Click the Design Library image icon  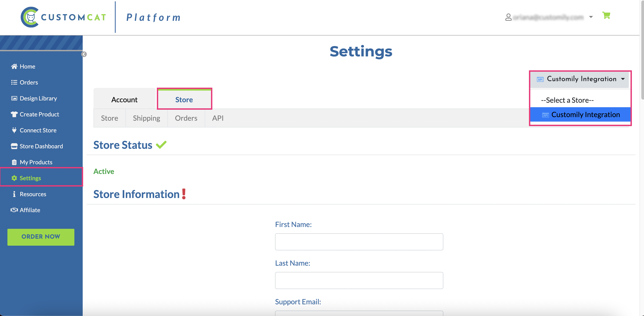click(14, 98)
